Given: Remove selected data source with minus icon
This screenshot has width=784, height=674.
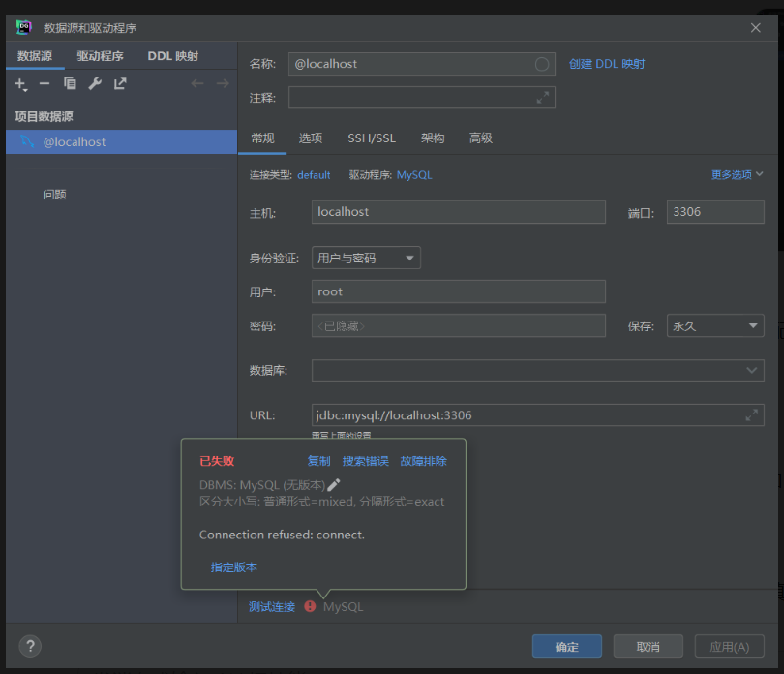Looking at the screenshot, I should [45, 84].
